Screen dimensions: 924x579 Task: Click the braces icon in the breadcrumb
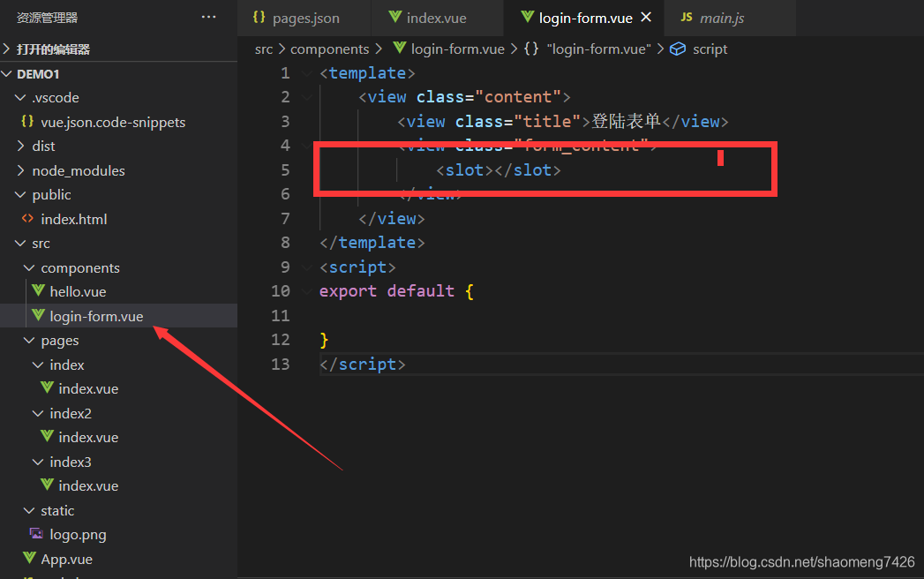[531, 49]
